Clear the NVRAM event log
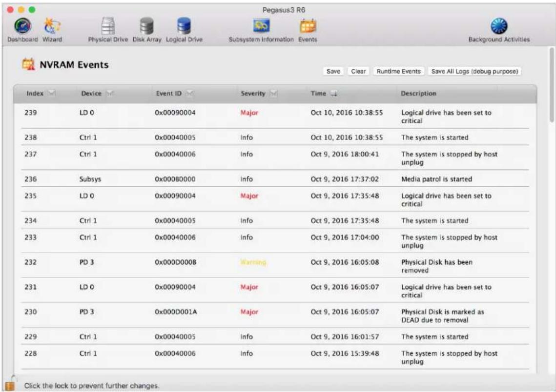This screenshot has height=392, width=556. pyautogui.click(x=358, y=71)
